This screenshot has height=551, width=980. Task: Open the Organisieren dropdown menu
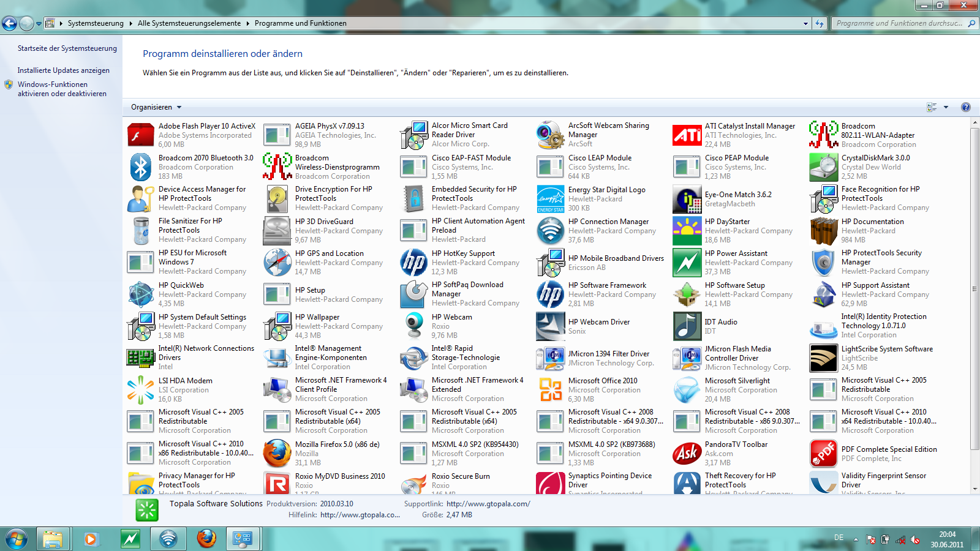(156, 107)
